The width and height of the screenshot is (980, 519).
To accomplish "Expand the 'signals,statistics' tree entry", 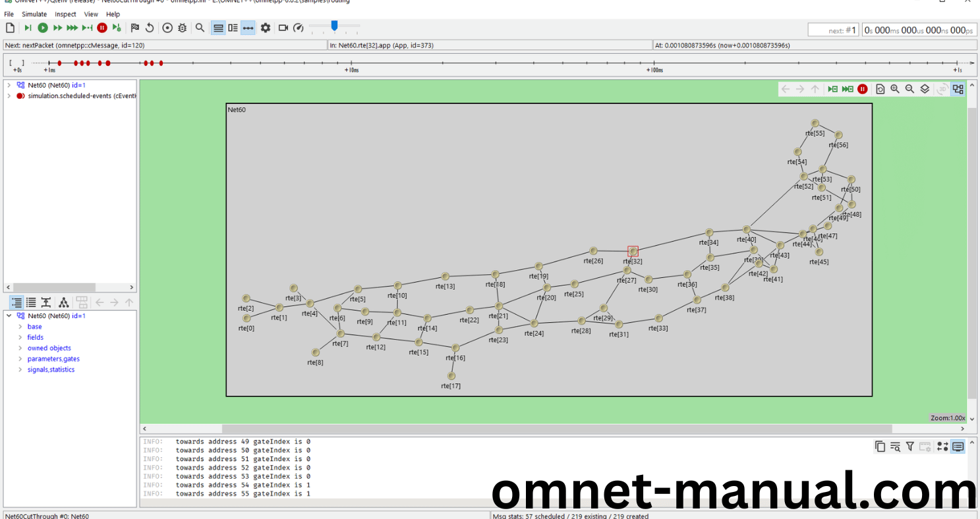I will pos(20,370).
